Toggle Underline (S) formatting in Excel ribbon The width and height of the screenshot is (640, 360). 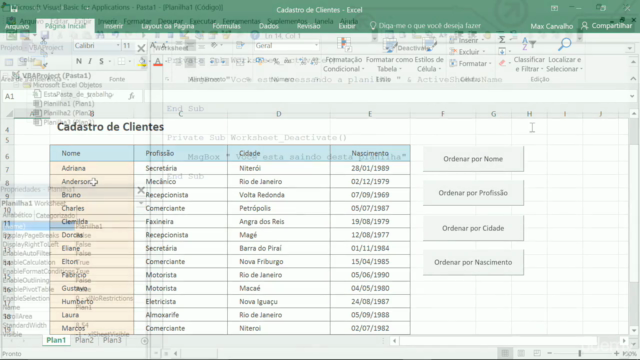click(x=101, y=61)
